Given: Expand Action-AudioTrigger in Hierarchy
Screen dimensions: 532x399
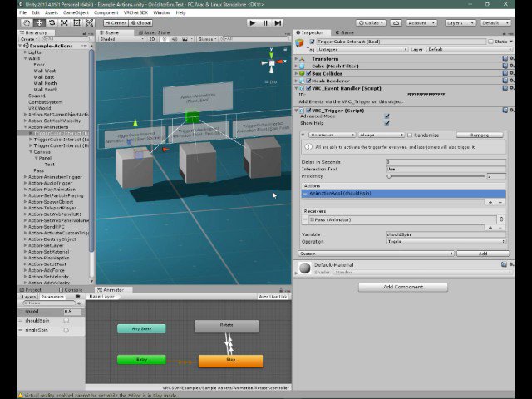Looking at the screenshot, I should pyautogui.click(x=26, y=183).
